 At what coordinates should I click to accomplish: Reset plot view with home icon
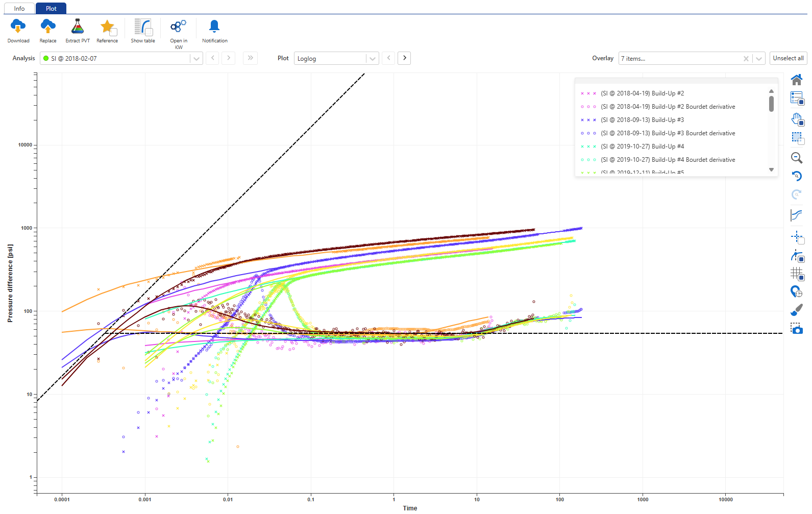pyautogui.click(x=796, y=80)
